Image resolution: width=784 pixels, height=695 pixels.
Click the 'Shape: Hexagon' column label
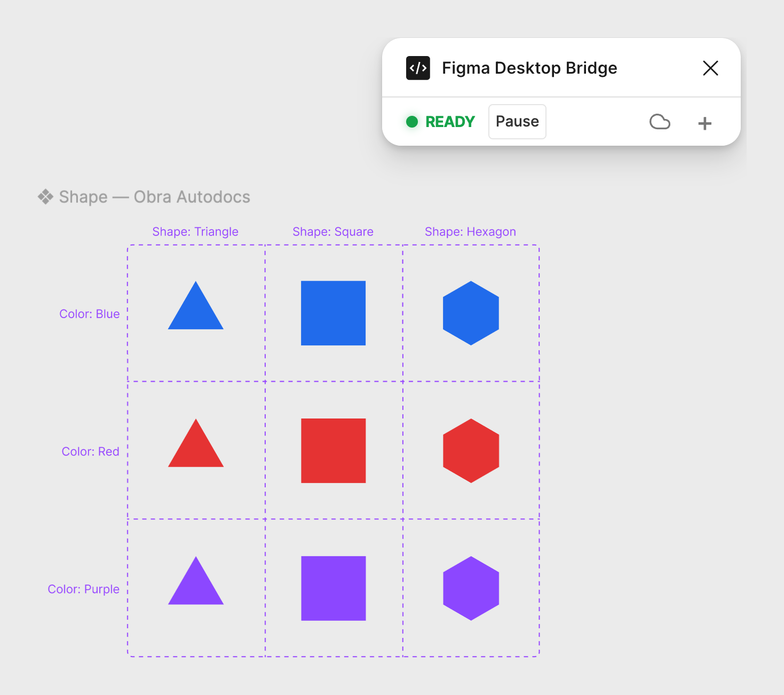click(x=470, y=232)
